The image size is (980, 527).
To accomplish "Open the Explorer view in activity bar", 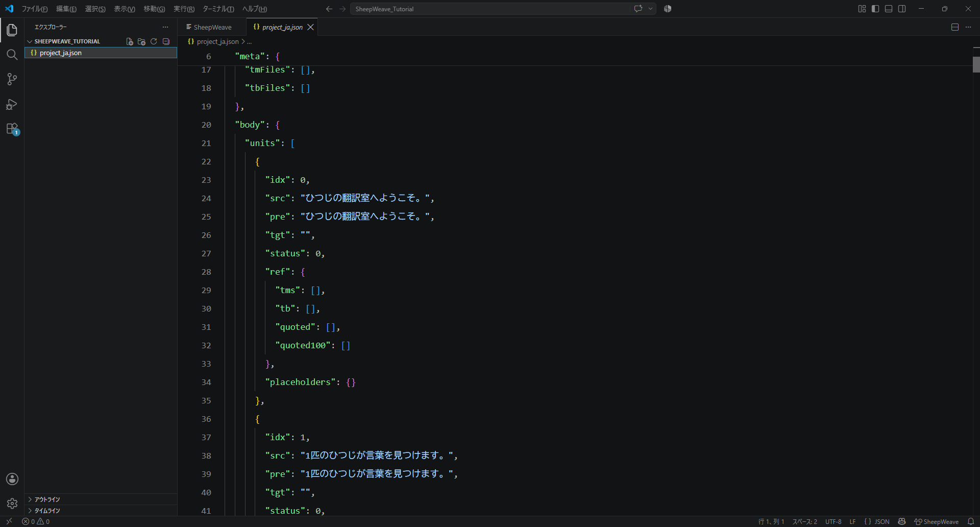I will pyautogui.click(x=12, y=30).
